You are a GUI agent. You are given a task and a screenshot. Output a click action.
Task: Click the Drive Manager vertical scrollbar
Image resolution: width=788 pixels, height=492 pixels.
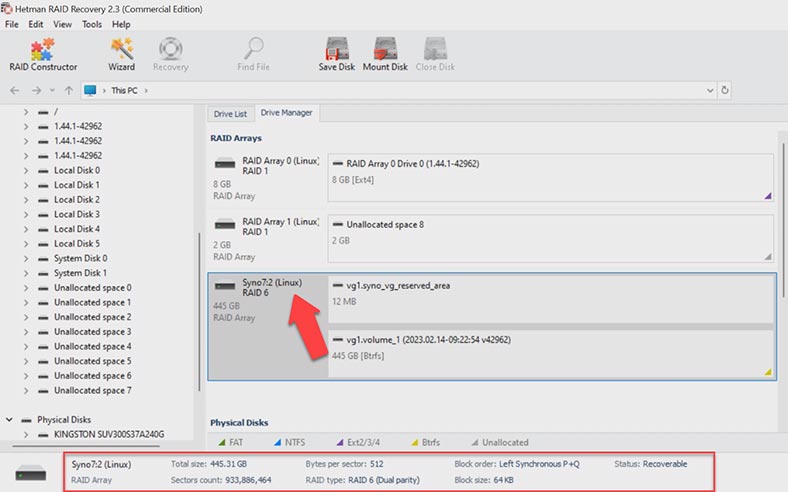783,221
